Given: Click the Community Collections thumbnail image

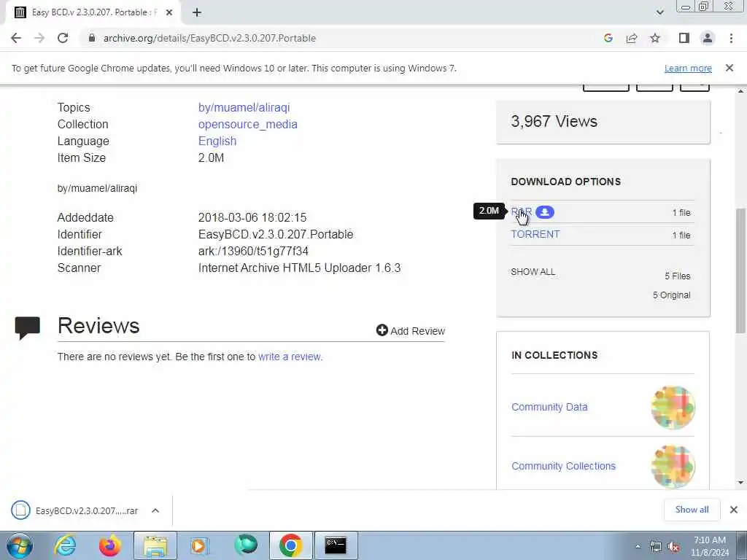Looking at the screenshot, I should [x=673, y=466].
